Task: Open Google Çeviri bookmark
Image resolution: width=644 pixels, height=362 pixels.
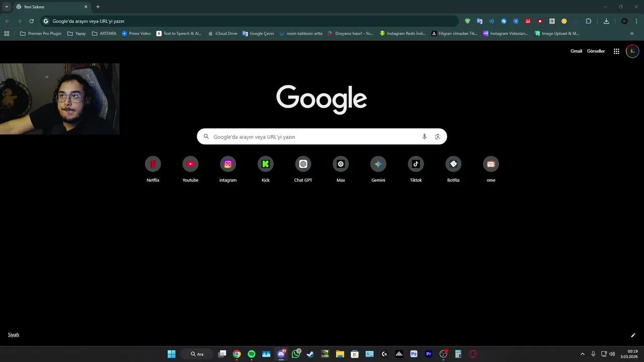Action: (258, 34)
